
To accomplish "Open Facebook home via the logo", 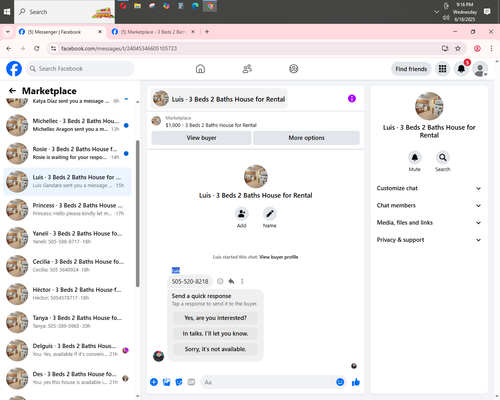I will (14, 69).
